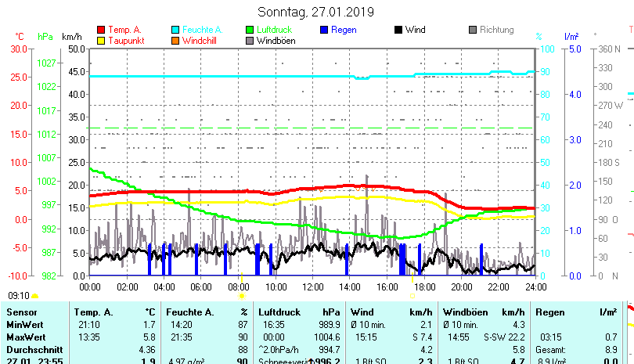Click the red Temp. A. legend swatch

[101, 30]
